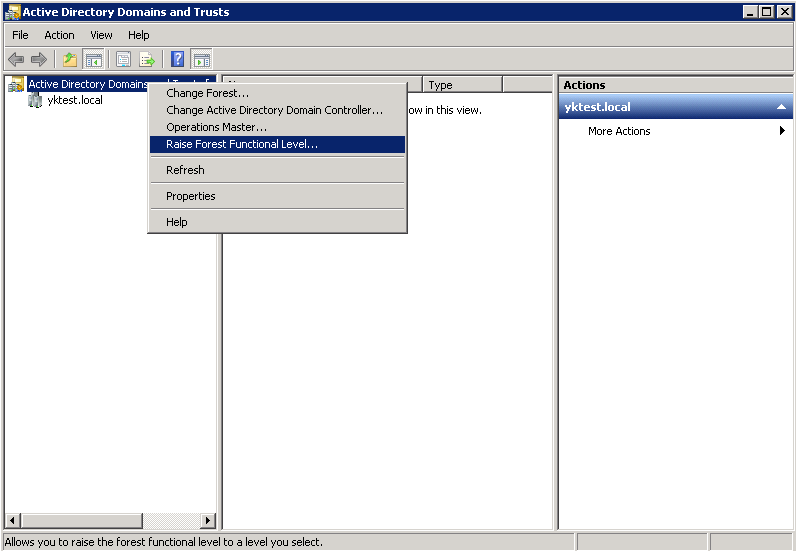Click the Properties toolbar icon
Screen dimensions: 798x551
tap(124, 60)
